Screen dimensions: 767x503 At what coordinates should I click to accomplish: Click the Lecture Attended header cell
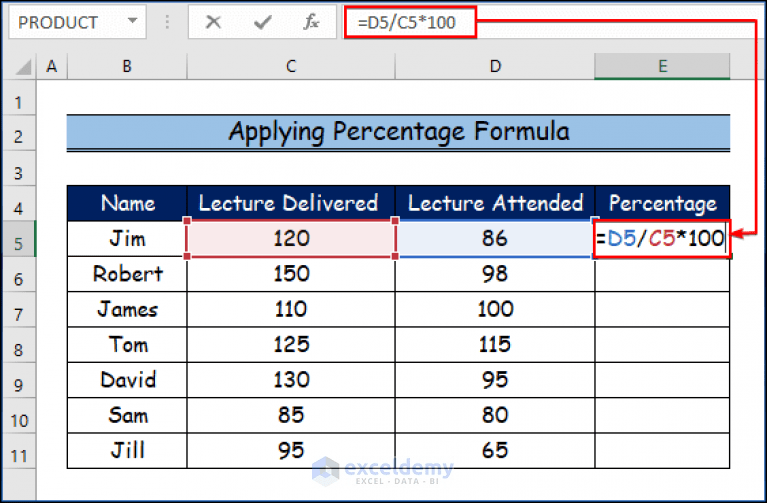495,204
